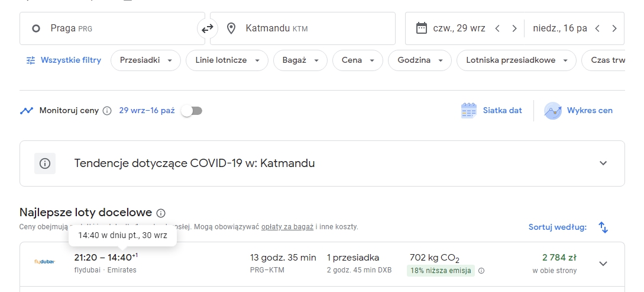Select the 21:20 – 14:40 flight times
The height and width of the screenshot is (292, 644).
coord(106,258)
